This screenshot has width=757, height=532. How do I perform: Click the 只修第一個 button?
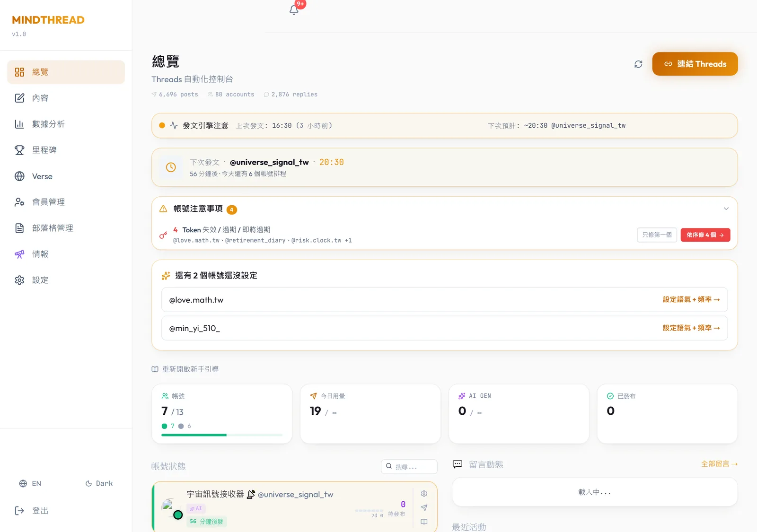(x=657, y=235)
